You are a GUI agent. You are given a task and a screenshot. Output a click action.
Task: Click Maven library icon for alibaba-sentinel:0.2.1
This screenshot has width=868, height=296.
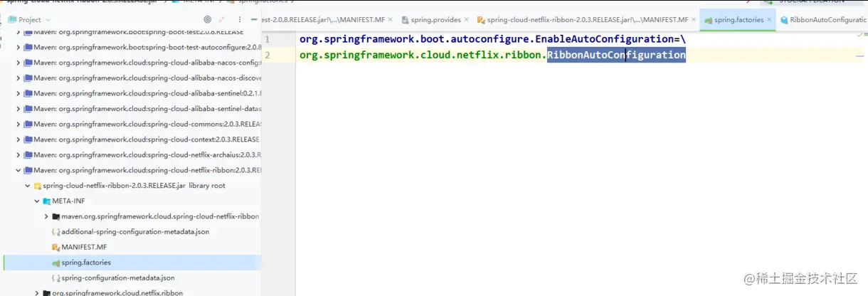[x=28, y=93]
